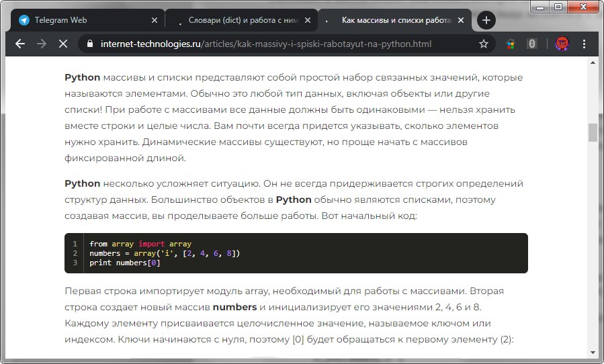
Task: Click line number 3 in code block
Action: [75, 263]
